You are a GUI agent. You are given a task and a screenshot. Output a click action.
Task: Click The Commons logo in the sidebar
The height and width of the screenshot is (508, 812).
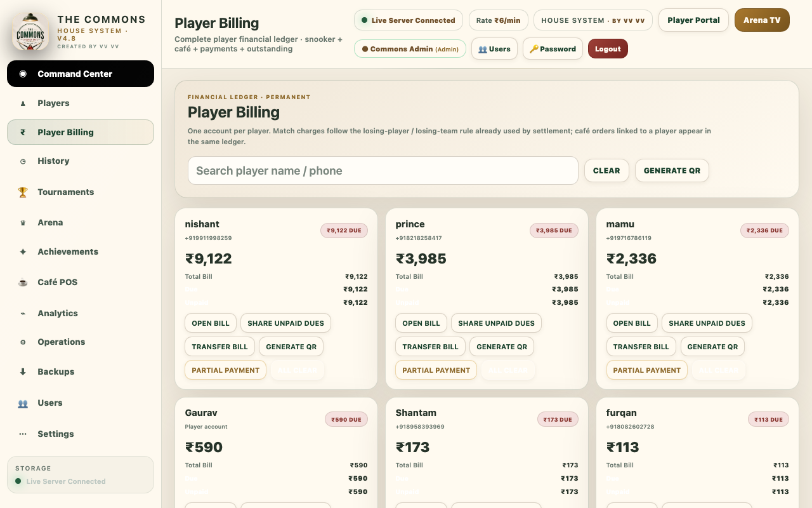(x=30, y=32)
